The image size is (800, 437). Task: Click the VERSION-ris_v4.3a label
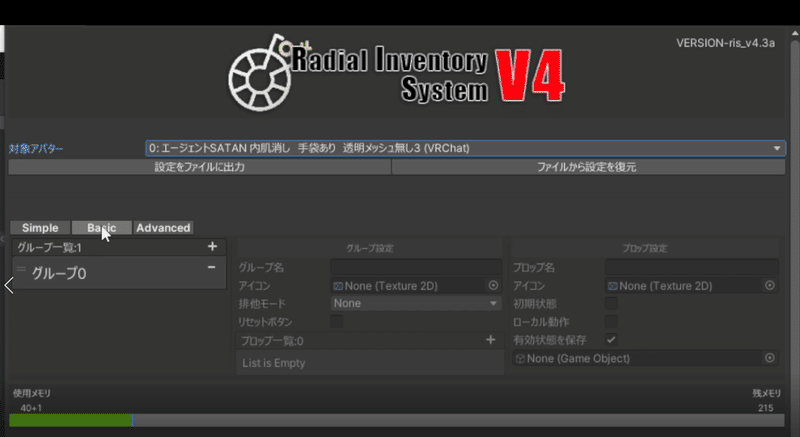click(x=726, y=43)
